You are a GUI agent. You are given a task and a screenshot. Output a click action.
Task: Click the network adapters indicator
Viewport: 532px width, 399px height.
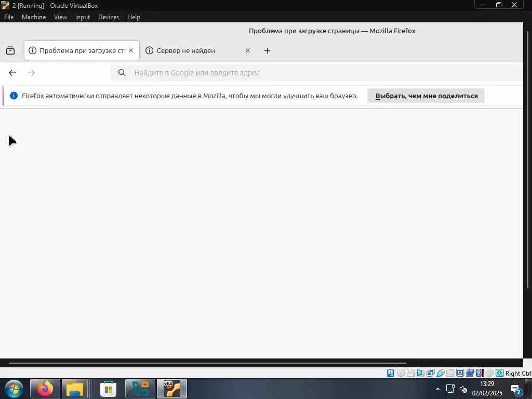pos(430,373)
